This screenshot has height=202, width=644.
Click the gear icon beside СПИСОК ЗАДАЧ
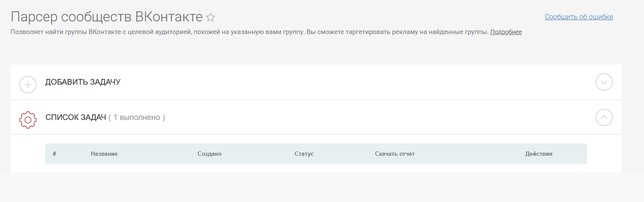28,120
